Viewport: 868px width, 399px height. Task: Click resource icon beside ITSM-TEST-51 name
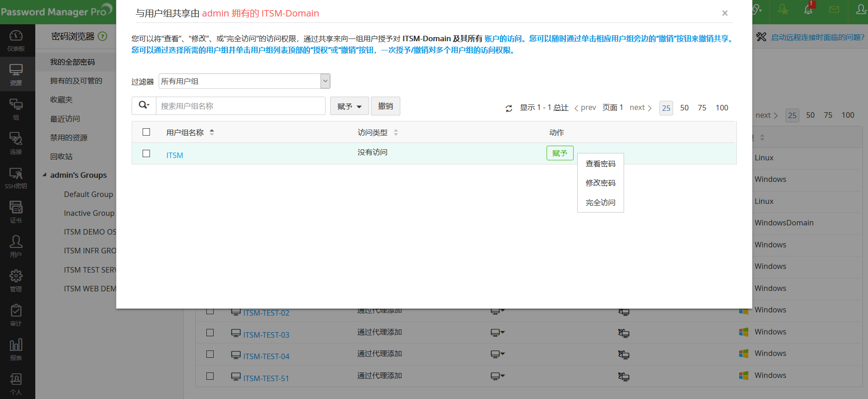pos(236,377)
